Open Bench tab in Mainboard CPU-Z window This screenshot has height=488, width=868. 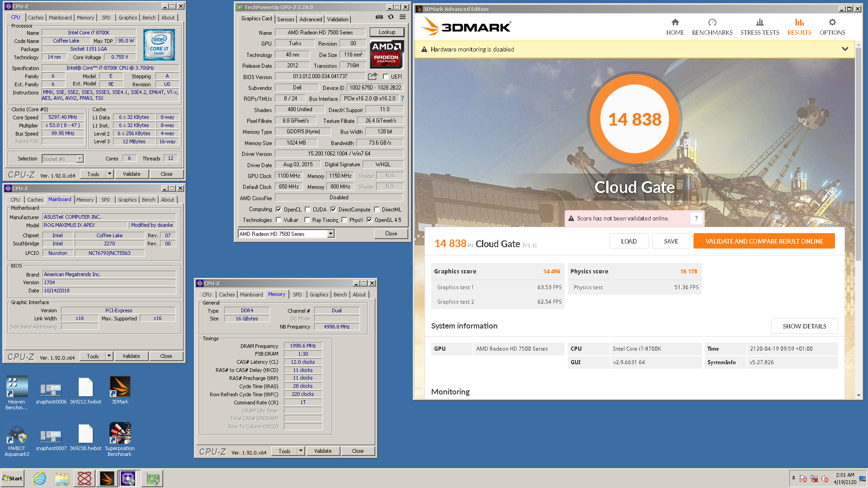click(148, 199)
